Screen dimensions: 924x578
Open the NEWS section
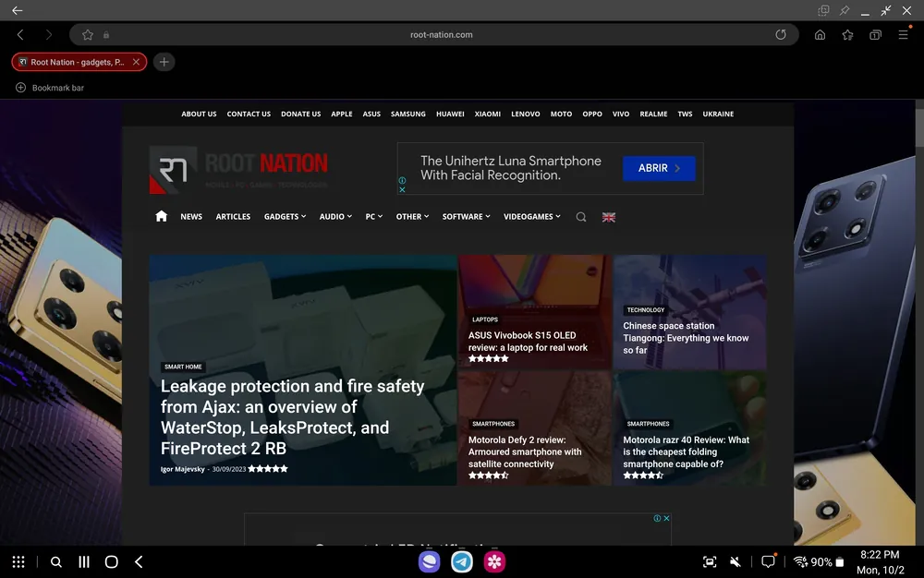191,217
